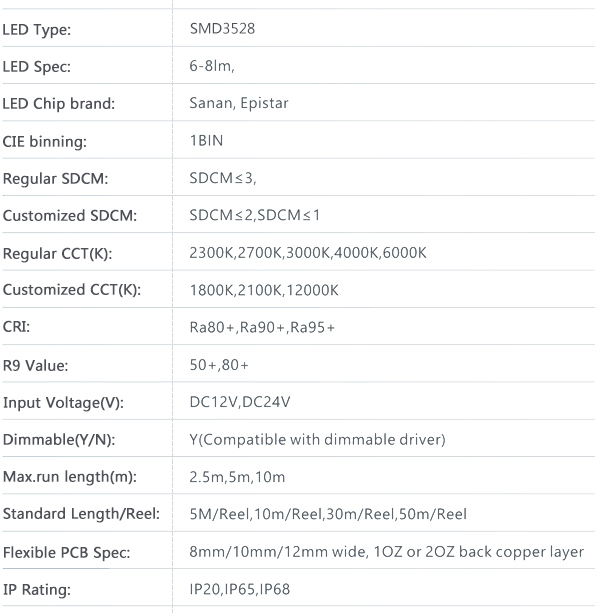
Task: Click the 5M/Reel,10m/Reel reel length value
Action: pyautogui.click(x=328, y=514)
